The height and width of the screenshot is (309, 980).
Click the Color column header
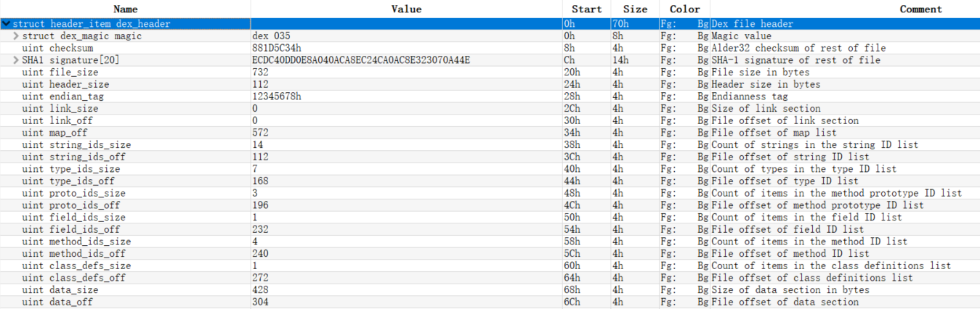pos(684,9)
